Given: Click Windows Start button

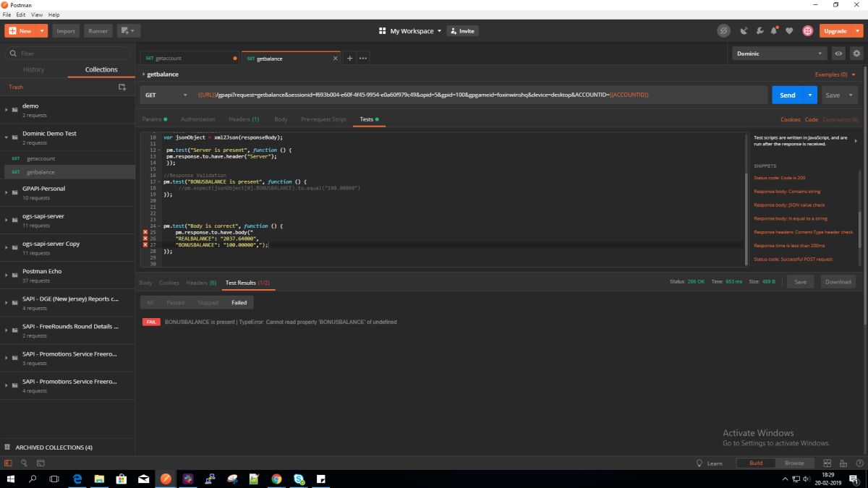Looking at the screenshot, I should [x=11, y=479].
